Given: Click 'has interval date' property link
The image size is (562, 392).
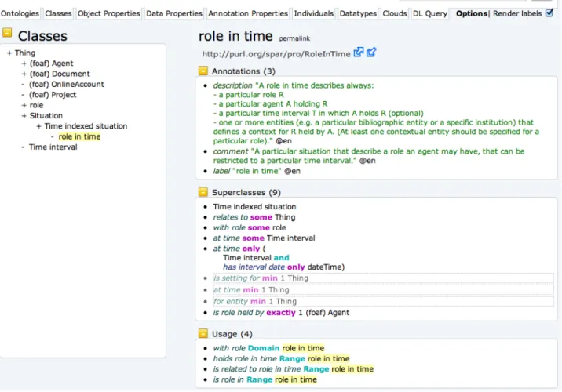Looking at the screenshot, I should coord(254,267).
